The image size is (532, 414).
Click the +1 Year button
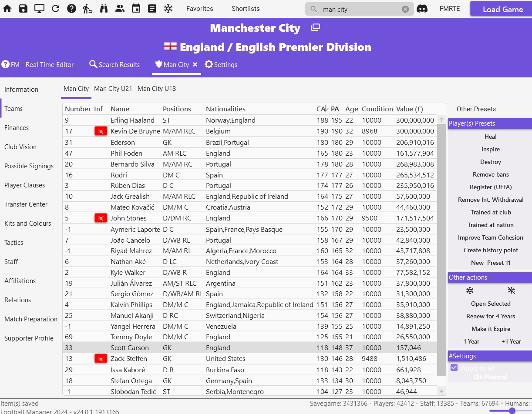point(511,341)
